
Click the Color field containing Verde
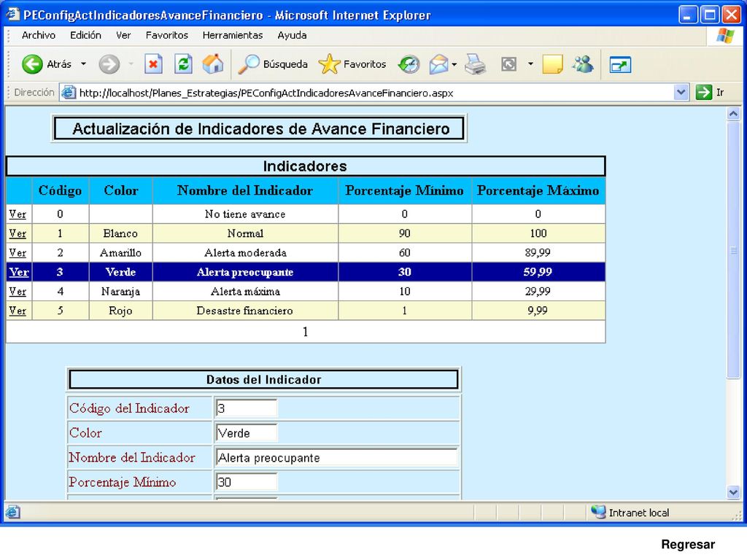247,433
